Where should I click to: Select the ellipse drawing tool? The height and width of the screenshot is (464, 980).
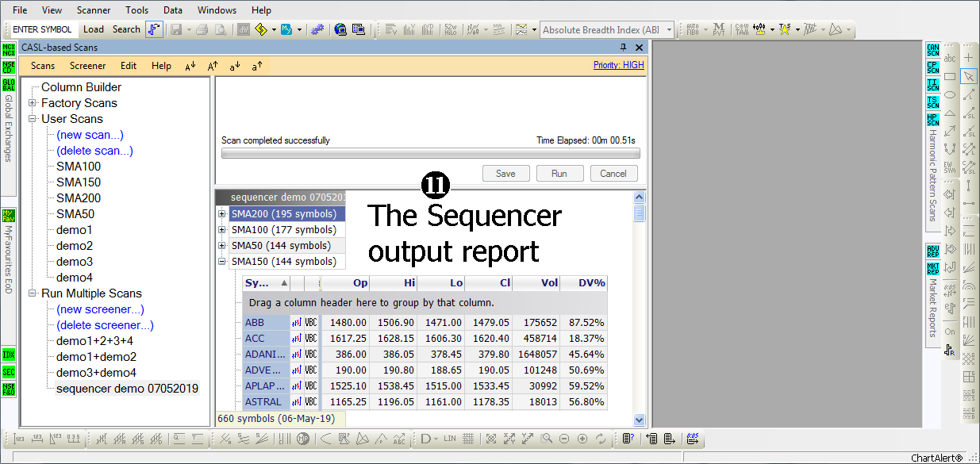(950, 94)
